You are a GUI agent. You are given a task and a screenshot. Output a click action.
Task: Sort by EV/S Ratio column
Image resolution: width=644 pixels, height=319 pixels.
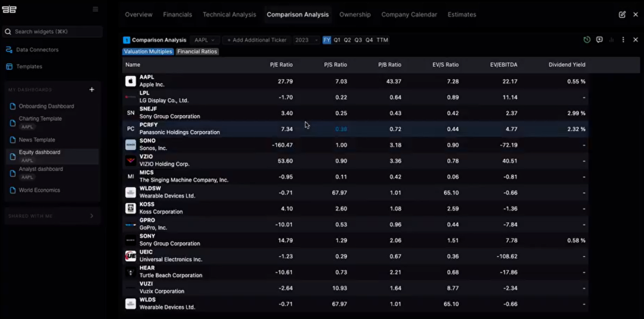point(445,64)
